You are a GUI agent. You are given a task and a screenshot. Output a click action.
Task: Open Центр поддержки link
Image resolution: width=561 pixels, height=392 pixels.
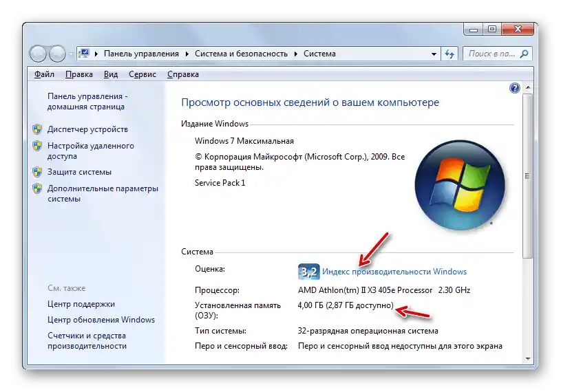click(81, 304)
